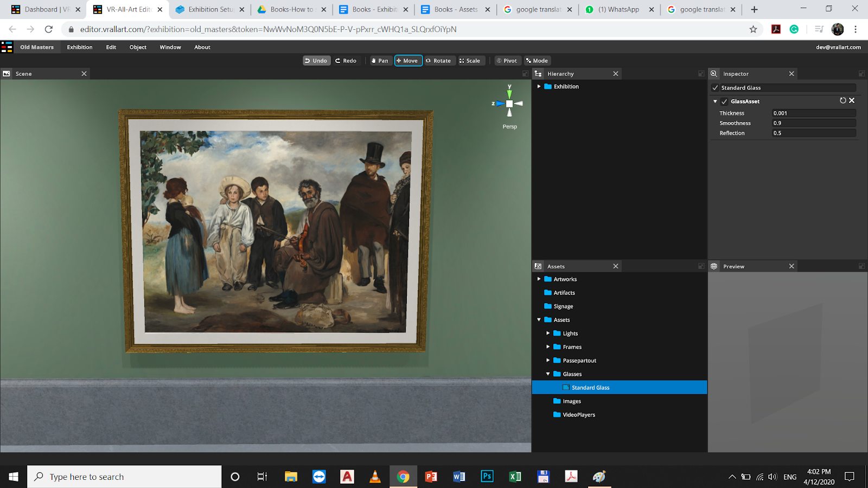Expand the Exhibition node in Hierarchy
This screenshot has height=488, width=868.
[x=539, y=87]
